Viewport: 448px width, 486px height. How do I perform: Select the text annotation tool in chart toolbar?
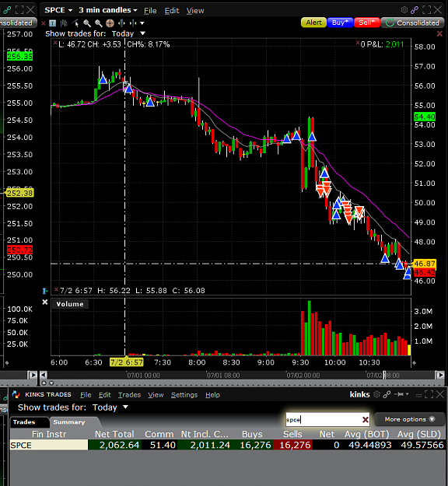pos(53,23)
